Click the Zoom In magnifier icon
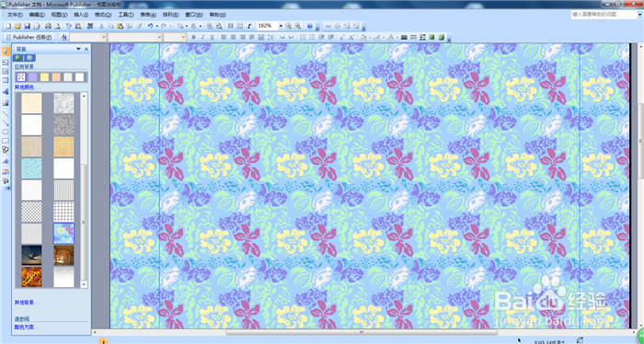Screen dimensions: 644x344 298,26
